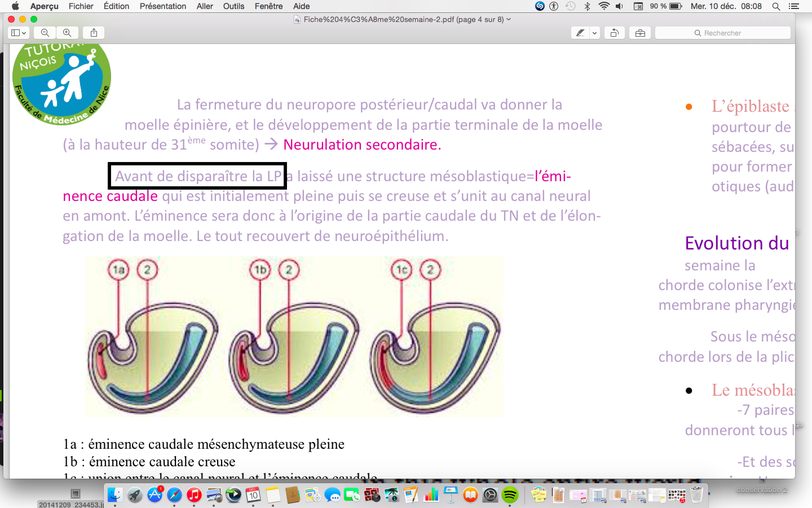Open Spotlight search magnifier in menu bar
The height and width of the screenshot is (508, 812).
point(776,6)
